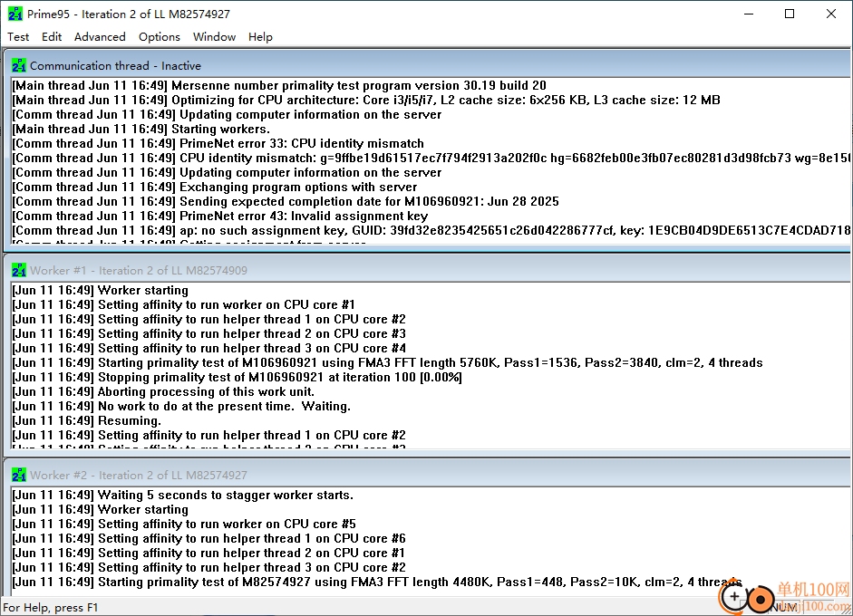Click the 'Mersenne number primality test program version 30.19' line

tap(279, 86)
